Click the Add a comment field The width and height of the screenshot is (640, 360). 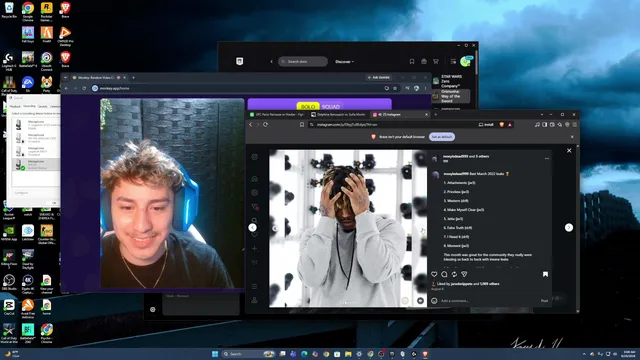coord(489,301)
